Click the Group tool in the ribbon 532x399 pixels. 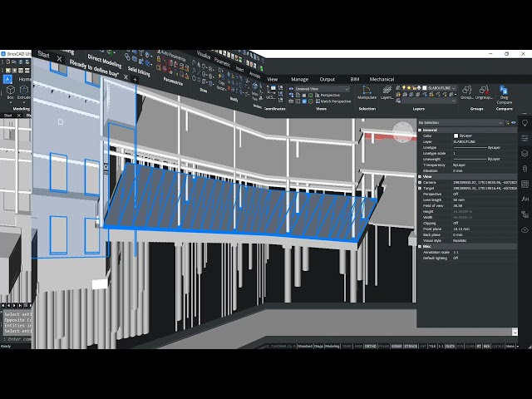pos(467,92)
